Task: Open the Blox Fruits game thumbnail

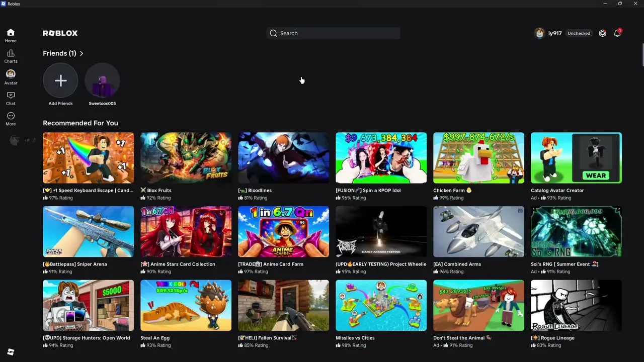Action: tap(186, 158)
